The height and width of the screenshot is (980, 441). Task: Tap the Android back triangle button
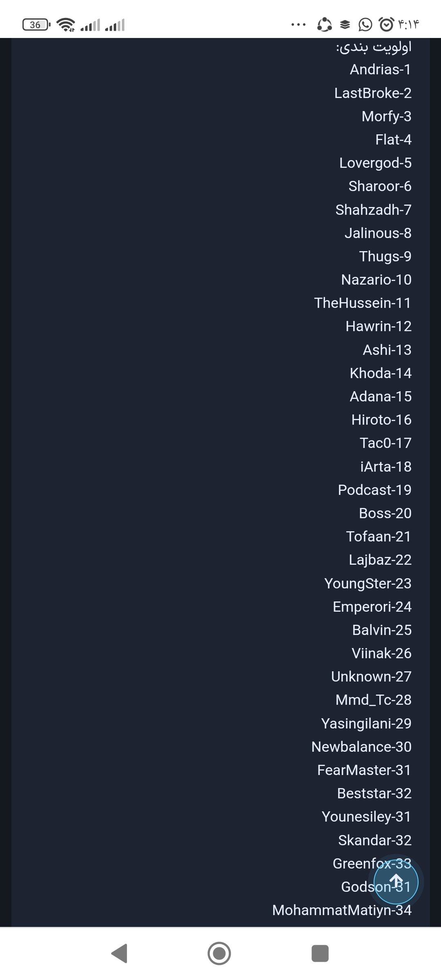tap(120, 953)
